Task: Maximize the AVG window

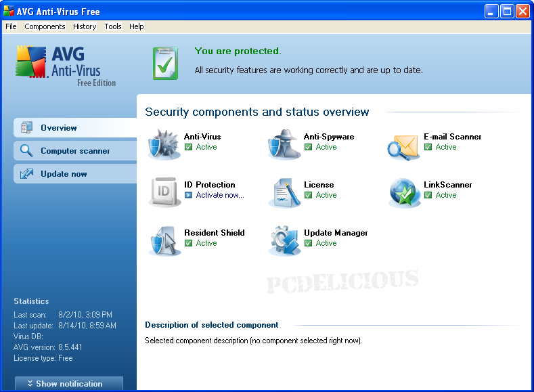Action: tap(507, 12)
